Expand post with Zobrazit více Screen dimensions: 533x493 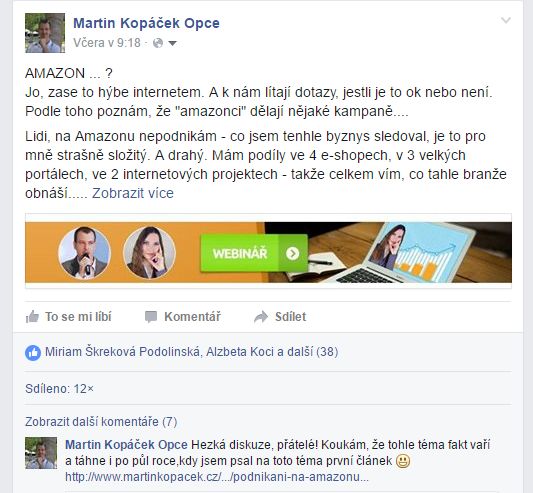click(x=133, y=193)
